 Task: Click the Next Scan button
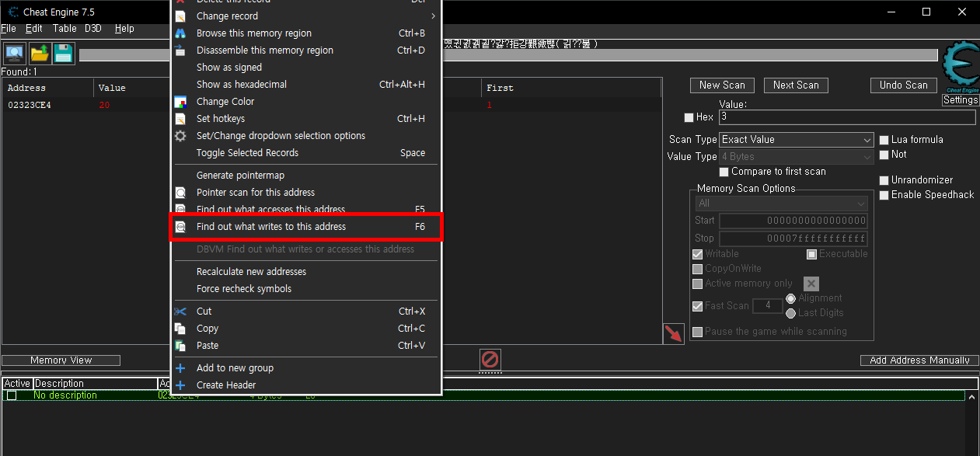point(796,85)
